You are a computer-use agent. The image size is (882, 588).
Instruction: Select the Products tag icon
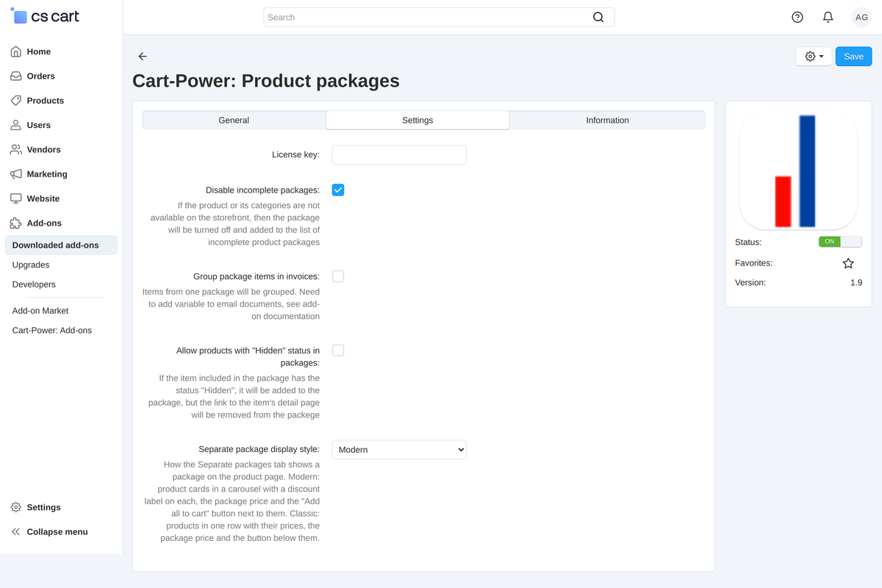(x=15, y=101)
